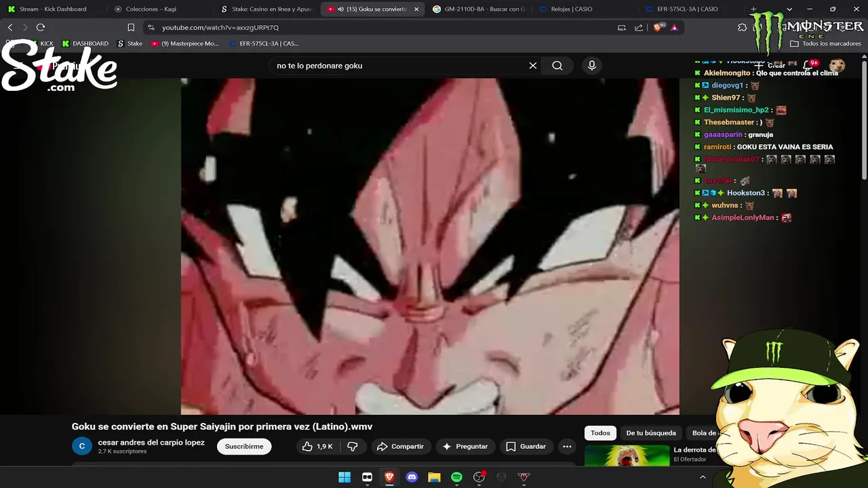Click the browser forward arrow
The height and width of the screenshot is (488, 868).
[25, 27]
